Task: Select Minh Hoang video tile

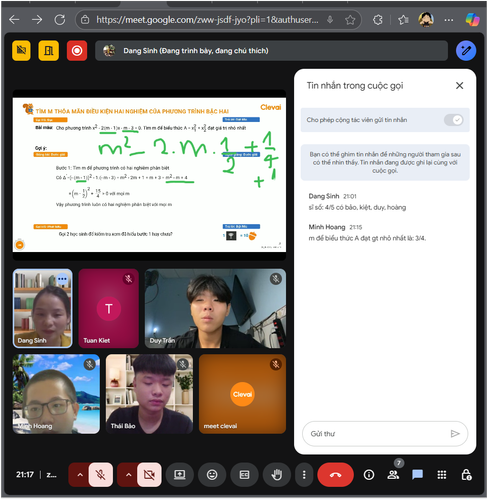Action: pos(56,394)
